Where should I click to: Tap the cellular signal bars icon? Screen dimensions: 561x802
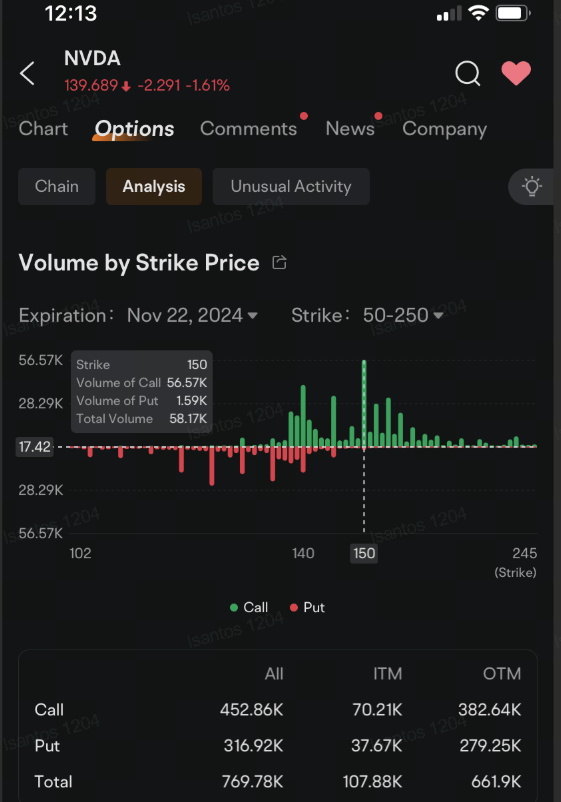coord(449,14)
